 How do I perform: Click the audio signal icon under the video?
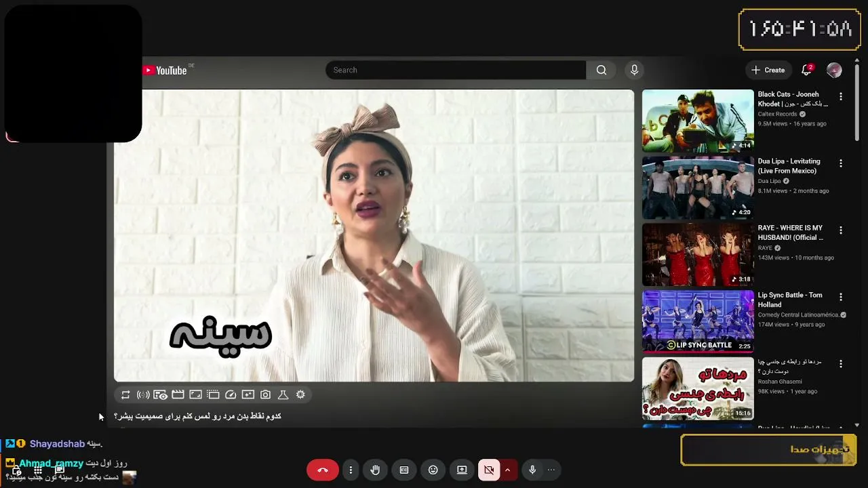143,394
